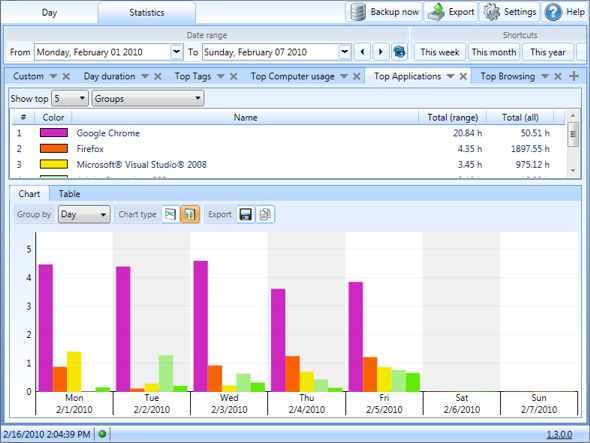Click the Backup now button label
590x443 pixels.
click(x=394, y=12)
